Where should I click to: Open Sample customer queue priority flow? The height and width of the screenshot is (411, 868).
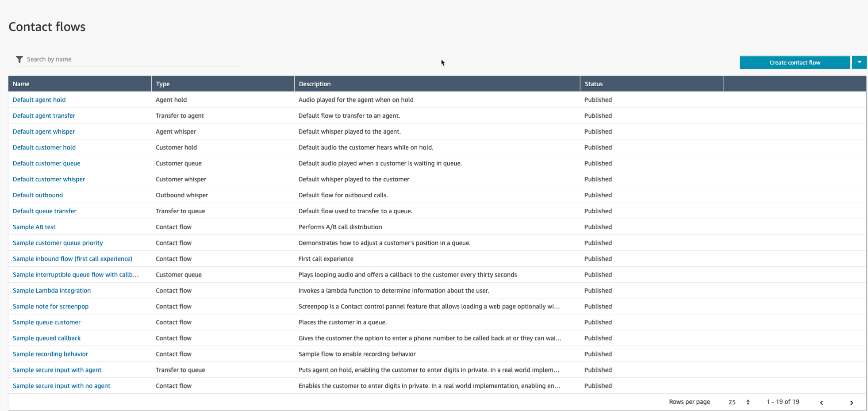[58, 243]
